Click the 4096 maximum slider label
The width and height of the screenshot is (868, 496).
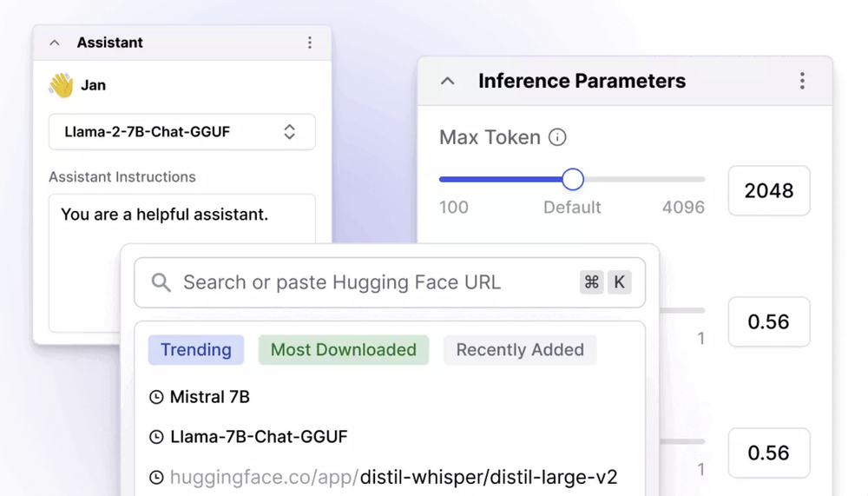click(x=684, y=208)
